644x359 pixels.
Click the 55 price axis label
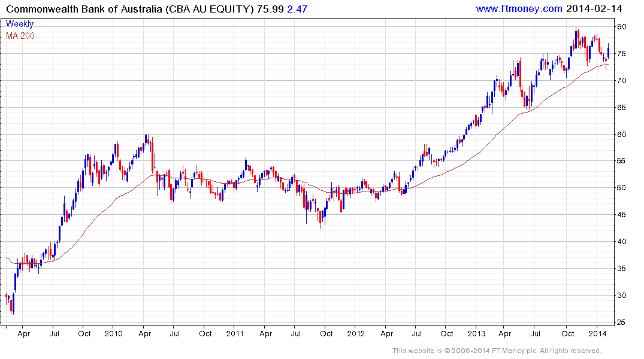[x=621, y=161]
